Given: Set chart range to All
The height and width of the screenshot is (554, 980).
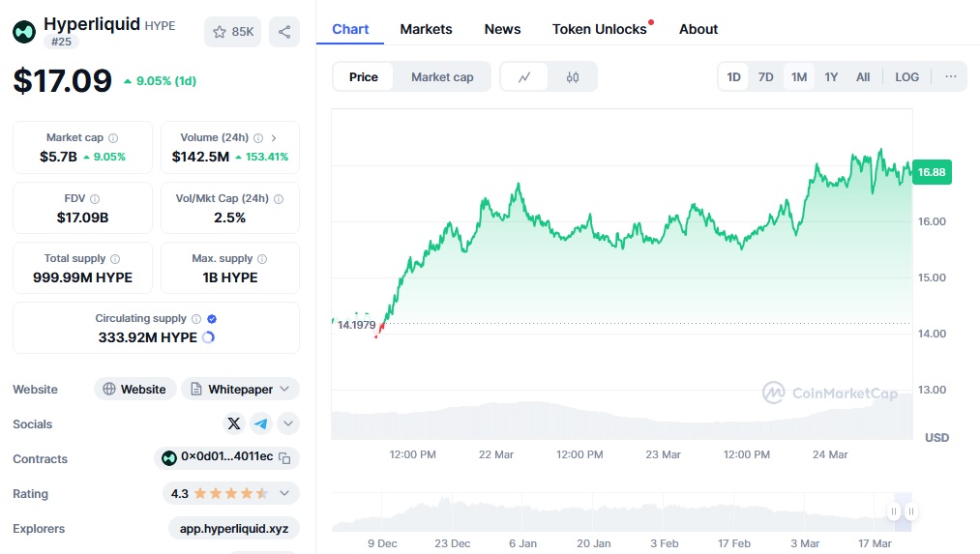Looking at the screenshot, I should pos(863,76).
